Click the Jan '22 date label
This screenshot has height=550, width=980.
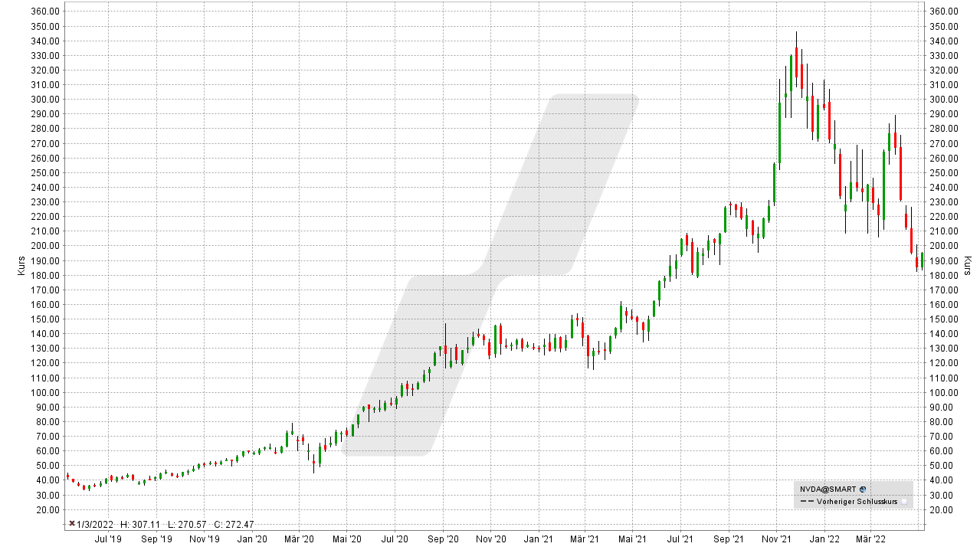pyautogui.click(x=824, y=539)
